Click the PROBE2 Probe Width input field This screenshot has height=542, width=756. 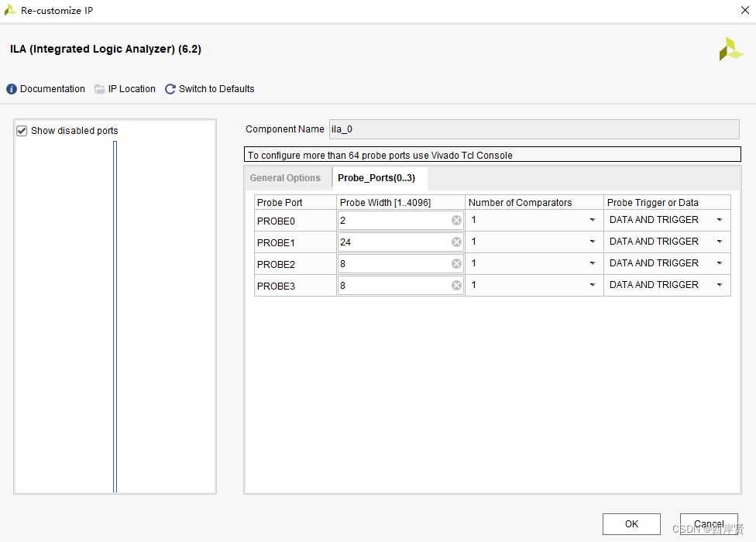point(400,263)
